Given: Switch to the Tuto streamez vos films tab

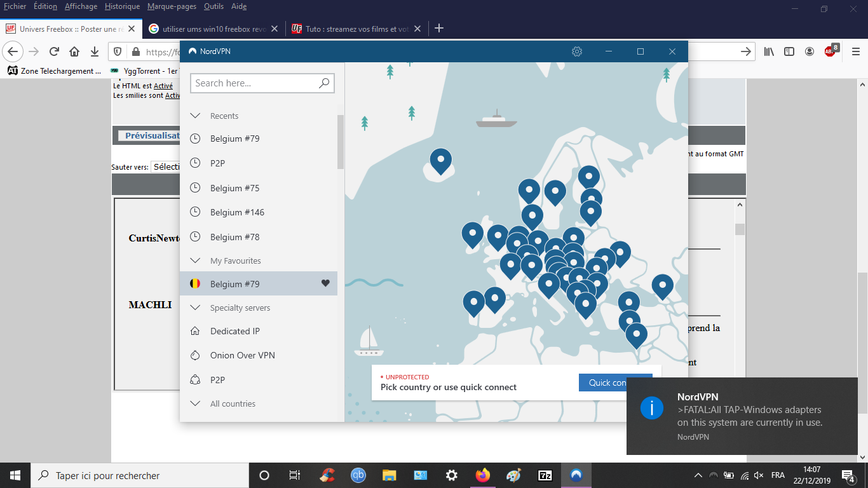Looking at the screenshot, I should tap(356, 29).
